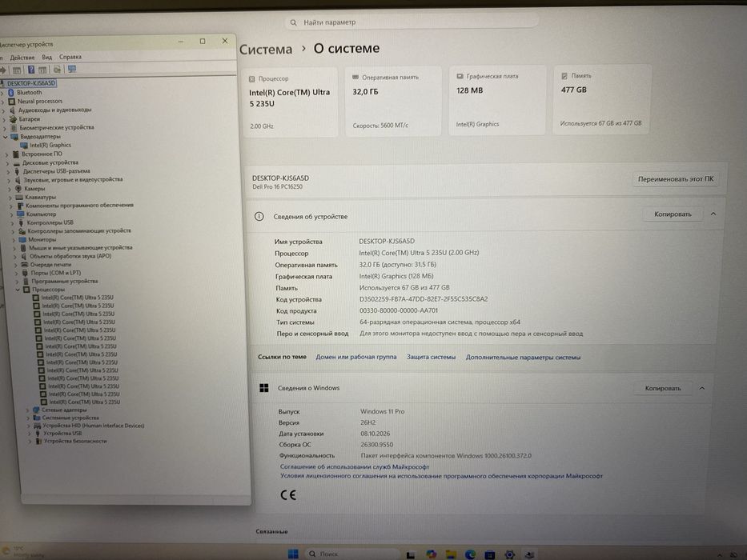Open the Copilot icon on taskbar
The height and width of the screenshot is (560, 747).
pos(431,554)
